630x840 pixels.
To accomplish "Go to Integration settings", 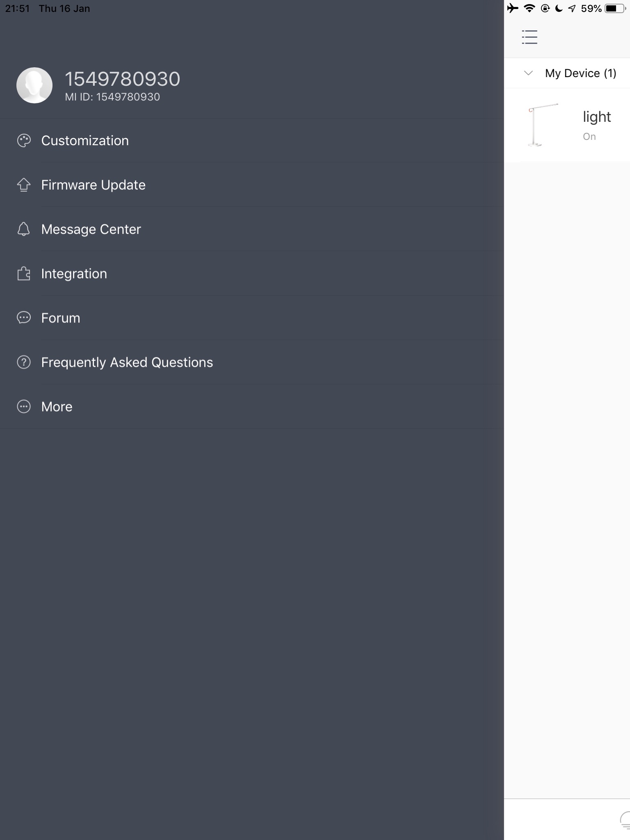I will click(74, 274).
